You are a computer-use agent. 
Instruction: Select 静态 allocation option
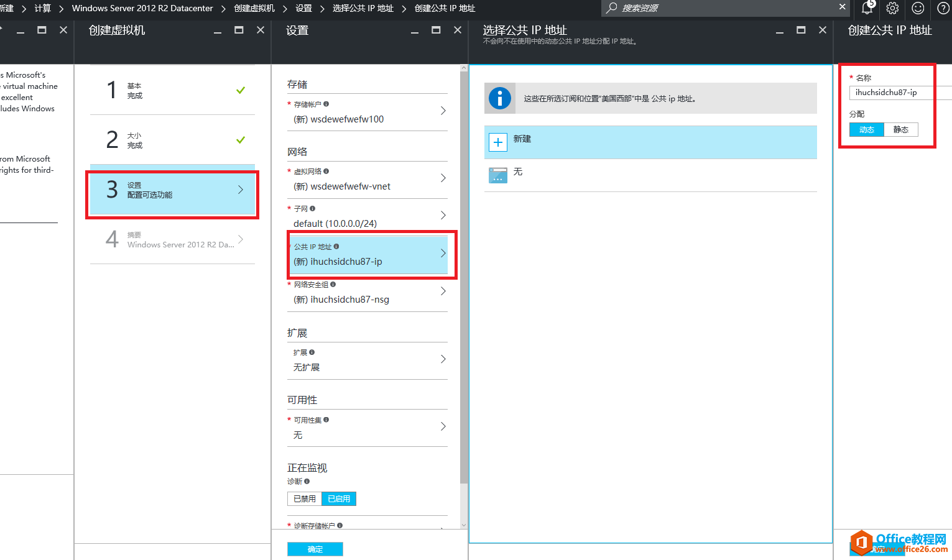(901, 130)
